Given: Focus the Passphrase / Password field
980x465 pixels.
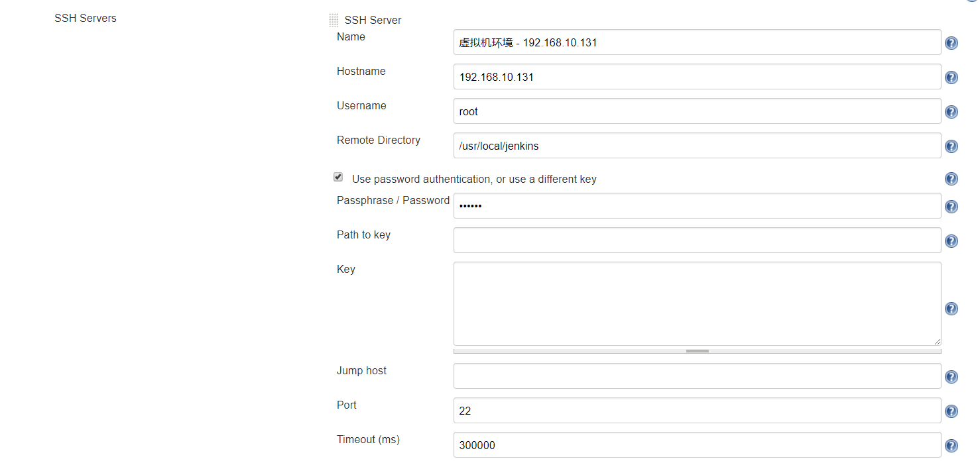Looking at the screenshot, I should click(696, 206).
